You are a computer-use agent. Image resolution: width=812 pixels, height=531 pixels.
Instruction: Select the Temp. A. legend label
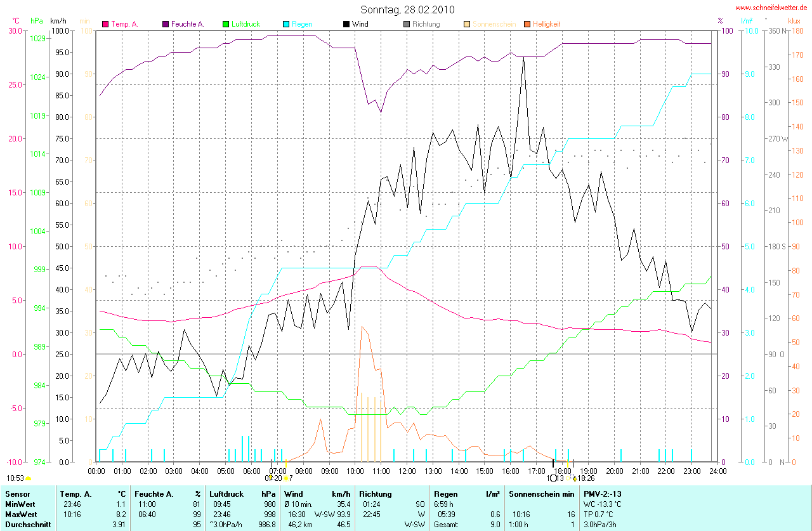pos(124,24)
